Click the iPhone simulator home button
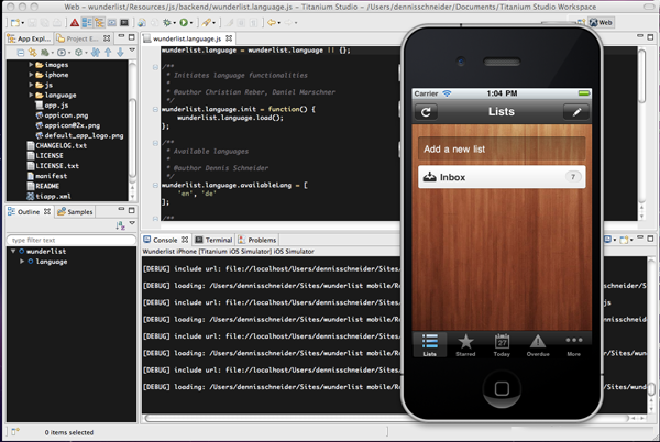Viewport: 660px width, 442px height. [501, 389]
